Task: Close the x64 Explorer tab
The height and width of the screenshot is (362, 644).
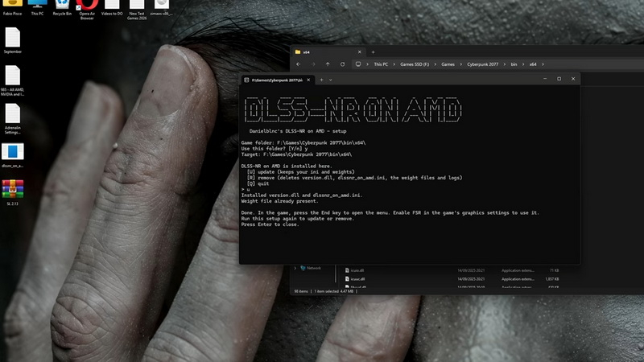Action: point(360,52)
